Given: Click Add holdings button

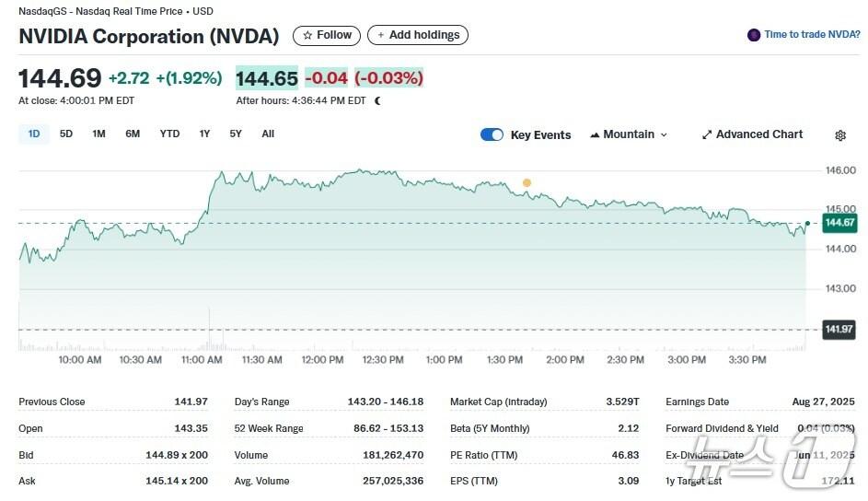Looking at the screenshot, I should pos(417,35).
